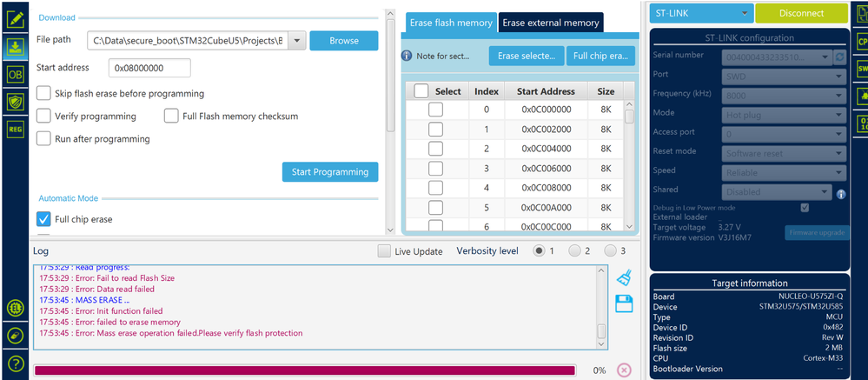Clear the log with the broom icon
Screen dimensions: 868x380
click(x=624, y=278)
